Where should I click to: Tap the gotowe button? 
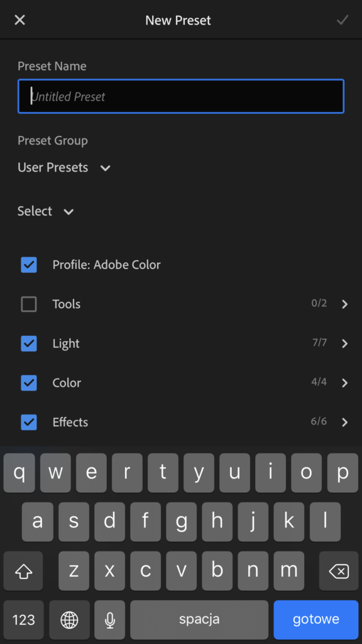315,619
